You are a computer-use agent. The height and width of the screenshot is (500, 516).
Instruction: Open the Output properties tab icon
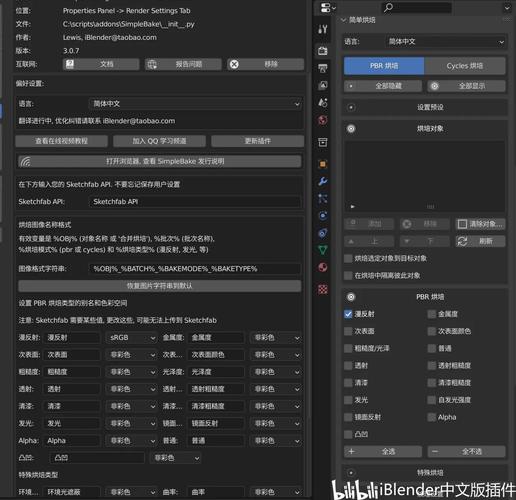click(322, 68)
